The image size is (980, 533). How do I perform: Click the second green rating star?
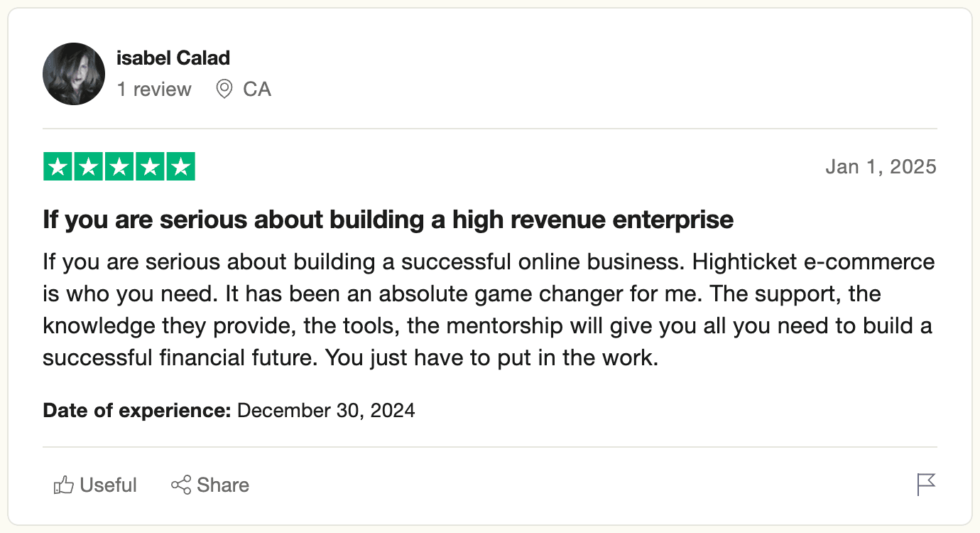[89, 167]
